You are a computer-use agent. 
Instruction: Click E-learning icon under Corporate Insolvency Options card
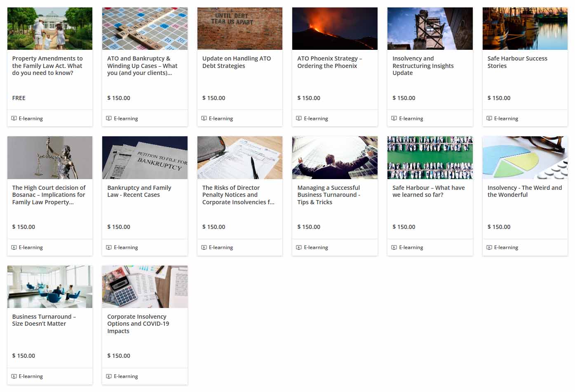click(109, 376)
